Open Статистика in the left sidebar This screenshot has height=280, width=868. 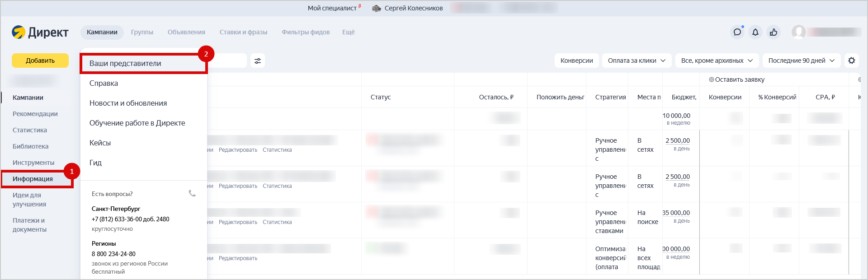(x=30, y=130)
